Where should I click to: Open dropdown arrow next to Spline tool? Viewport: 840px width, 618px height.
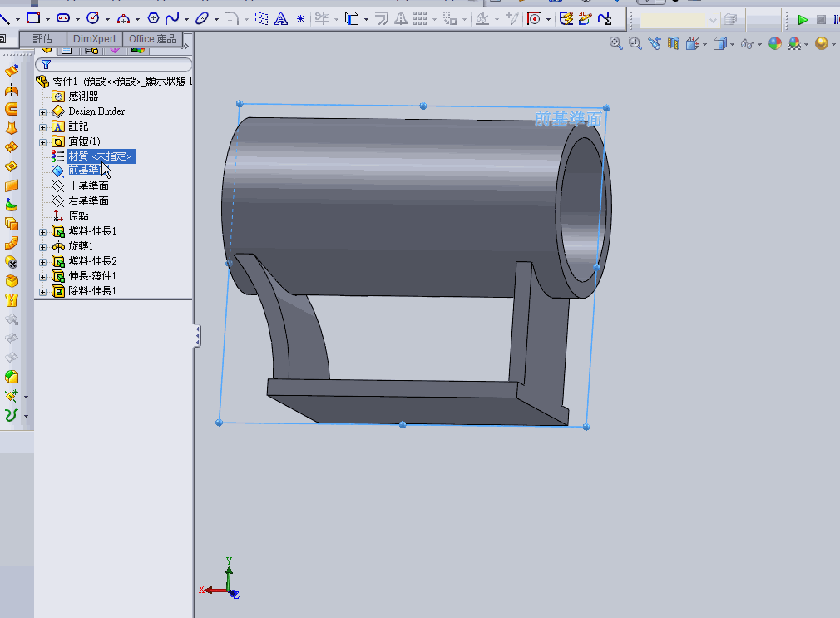pyautogui.click(x=186, y=19)
